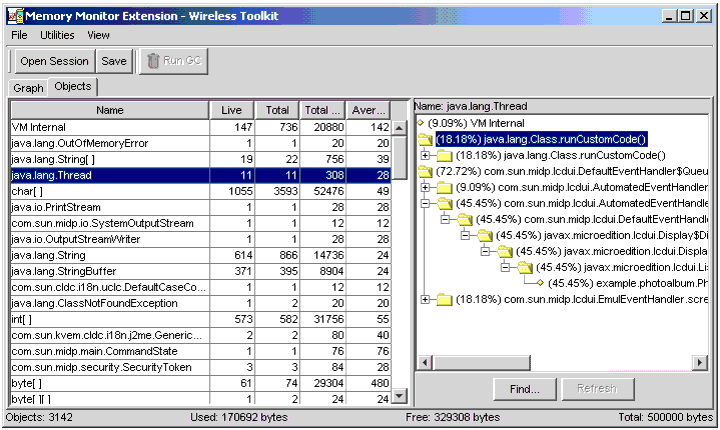Select the java.io.OutputStreamWriter row

(x=201, y=239)
